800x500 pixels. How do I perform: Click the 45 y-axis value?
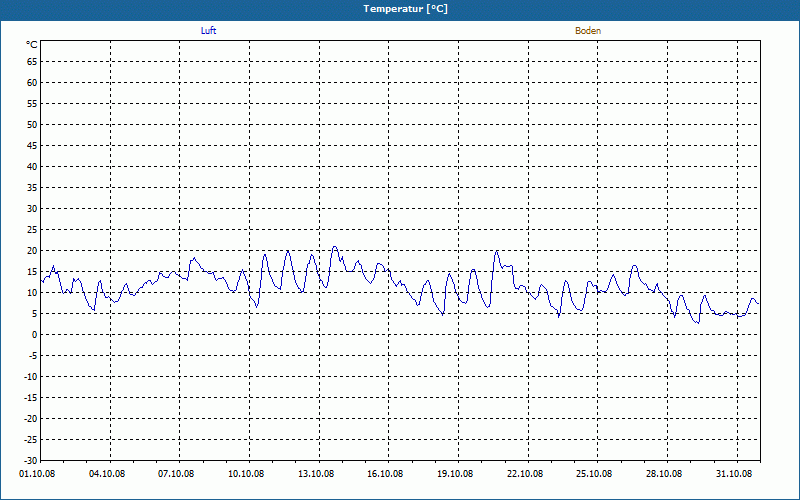pyautogui.click(x=32, y=146)
